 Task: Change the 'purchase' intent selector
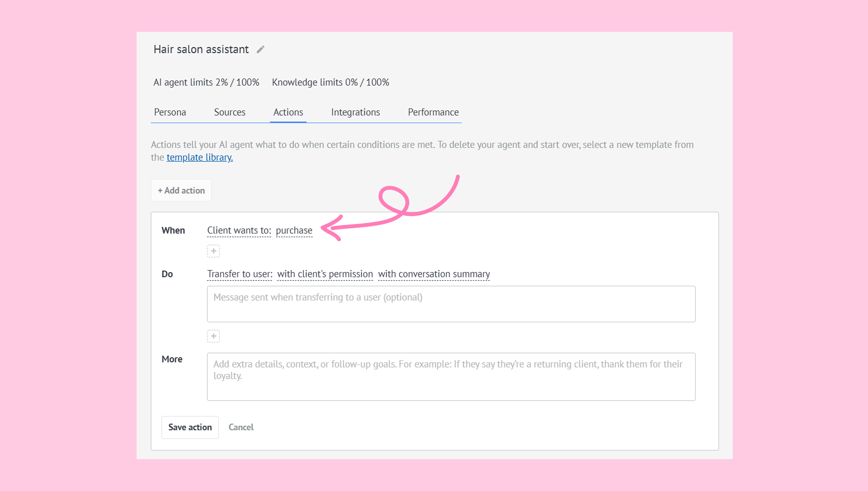point(294,230)
